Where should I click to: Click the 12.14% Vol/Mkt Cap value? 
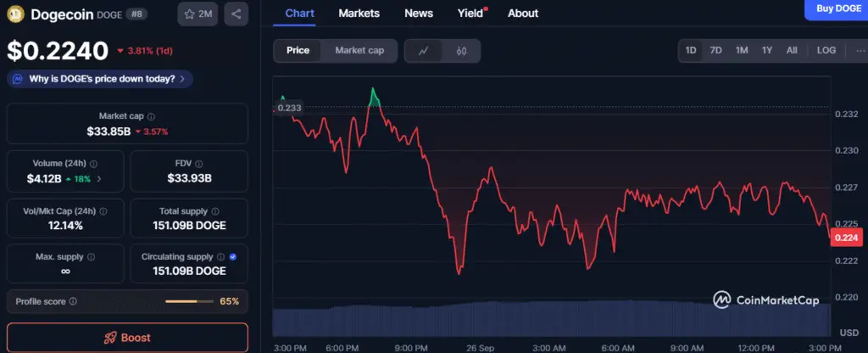65,226
